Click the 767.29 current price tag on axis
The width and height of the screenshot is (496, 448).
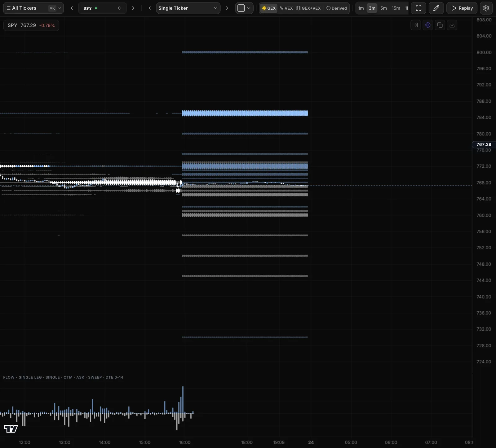point(484,144)
